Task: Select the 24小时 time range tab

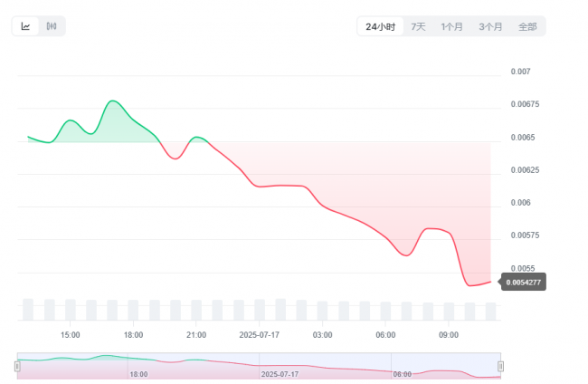Action: click(380, 26)
